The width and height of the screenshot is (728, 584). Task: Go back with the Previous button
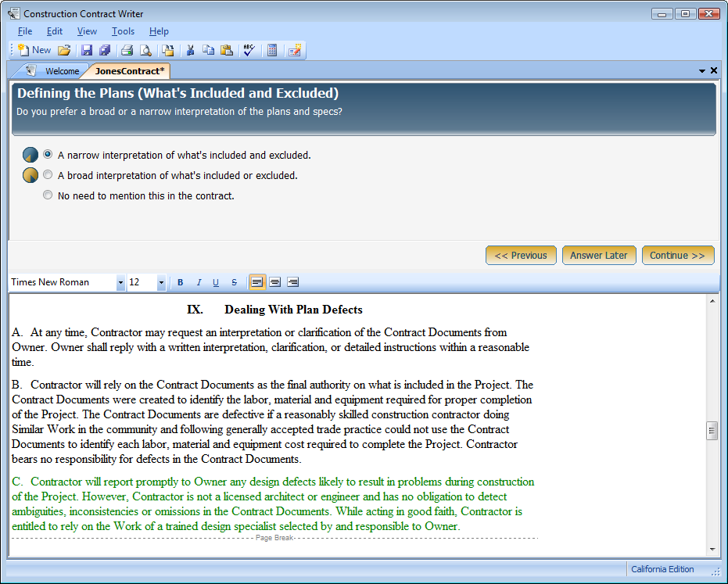pos(521,256)
